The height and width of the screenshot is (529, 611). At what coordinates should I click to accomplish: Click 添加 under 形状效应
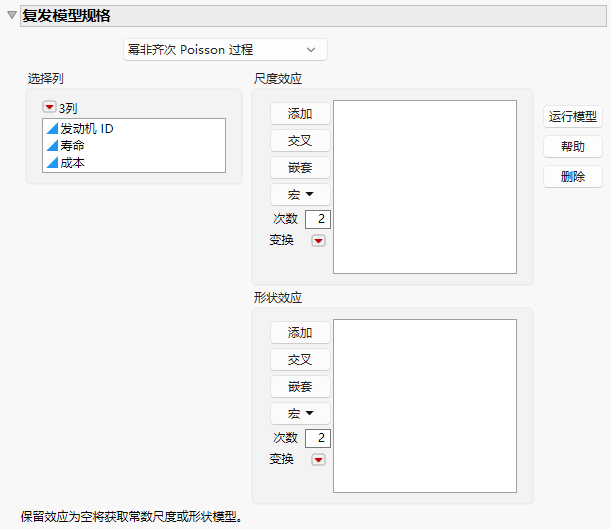[300, 333]
